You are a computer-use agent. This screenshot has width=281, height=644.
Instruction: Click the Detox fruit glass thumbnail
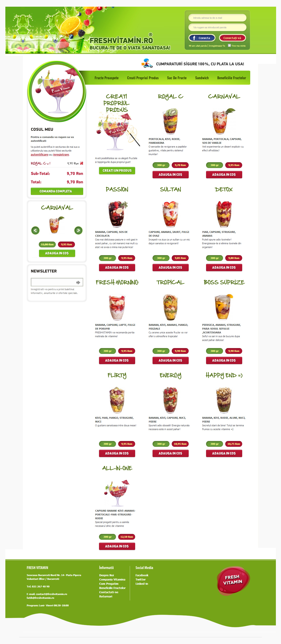click(x=224, y=214)
